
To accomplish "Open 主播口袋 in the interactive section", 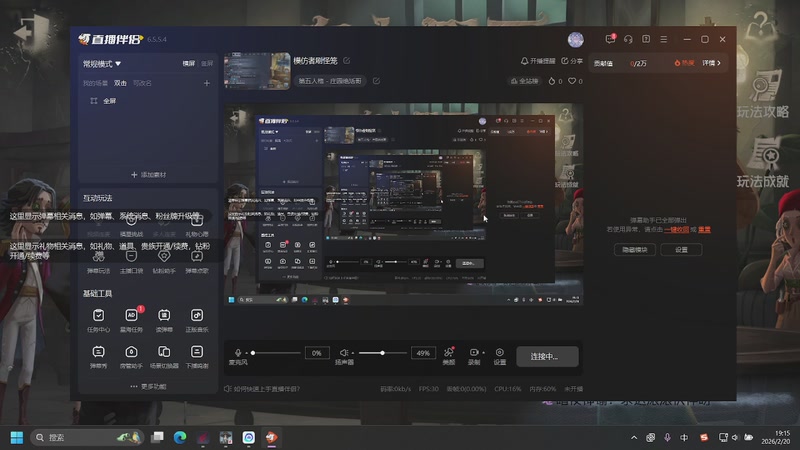I will (131, 262).
